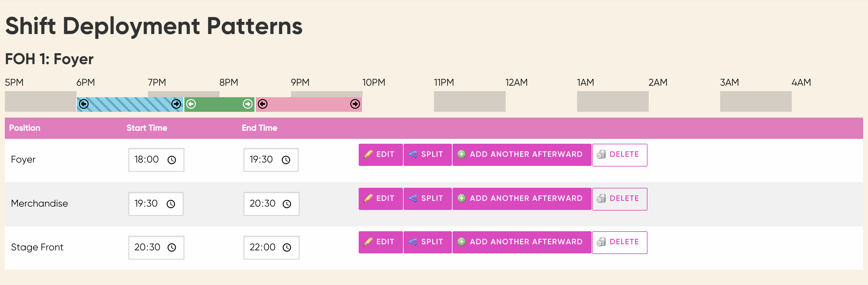Image resolution: width=868 pixels, height=285 pixels.
Task: Focus the Foyer end time 19:30 field
Action: (x=271, y=160)
